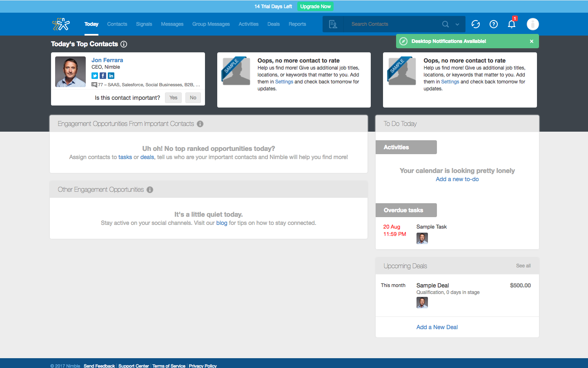Click Add a New Deal link
This screenshot has height=368, width=588.
(437, 327)
